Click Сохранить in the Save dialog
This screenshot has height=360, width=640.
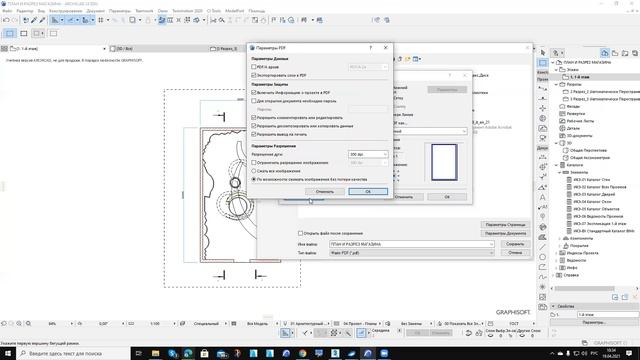[515, 244]
